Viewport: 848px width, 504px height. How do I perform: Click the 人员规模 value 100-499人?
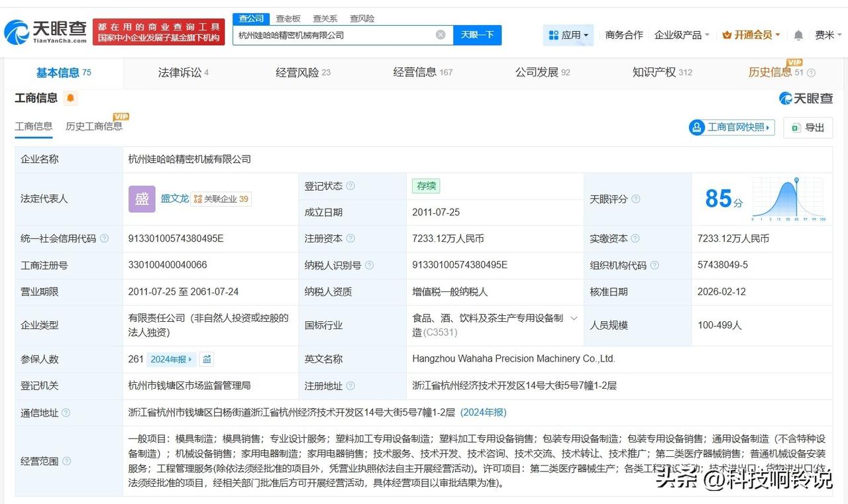point(719,325)
